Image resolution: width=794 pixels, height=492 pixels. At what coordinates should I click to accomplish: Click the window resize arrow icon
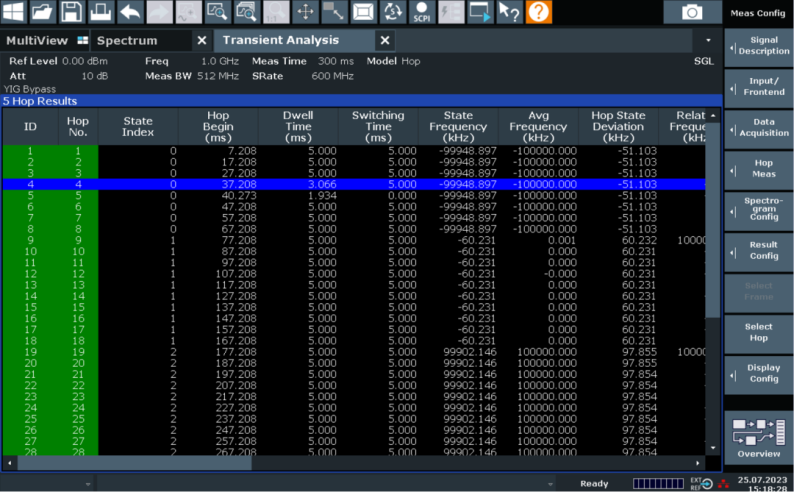pyautogui.click(x=334, y=12)
